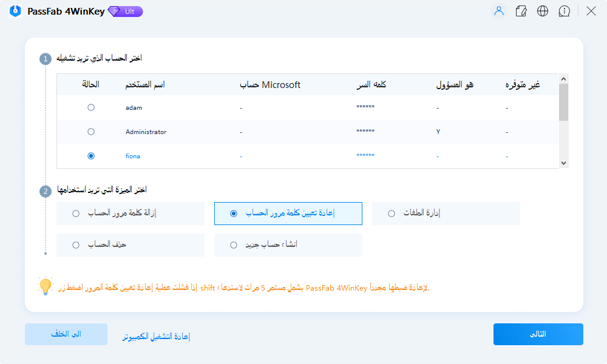Open the language globe icon
607x364 pixels.
[x=543, y=10]
